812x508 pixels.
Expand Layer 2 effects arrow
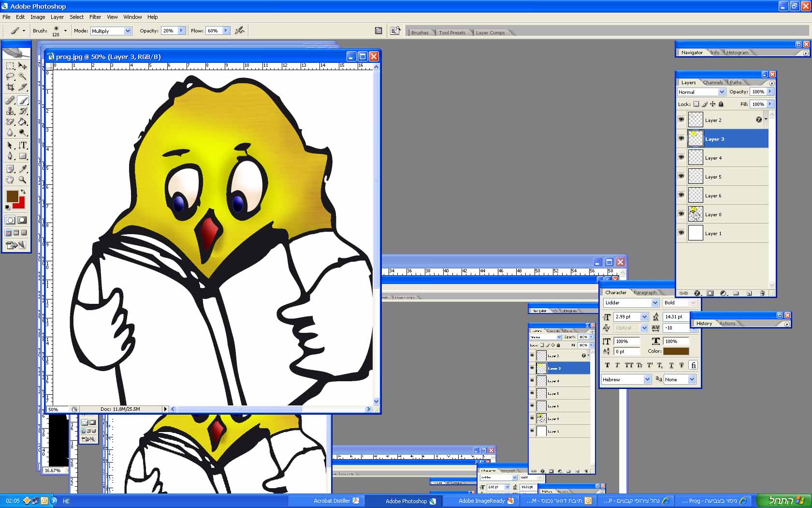[766, 119]
